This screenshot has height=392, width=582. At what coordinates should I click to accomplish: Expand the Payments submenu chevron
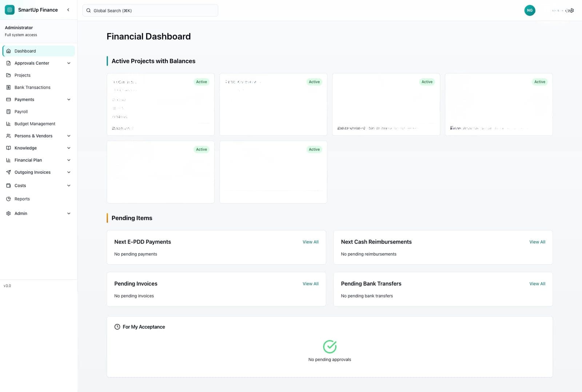pos(69,99)
